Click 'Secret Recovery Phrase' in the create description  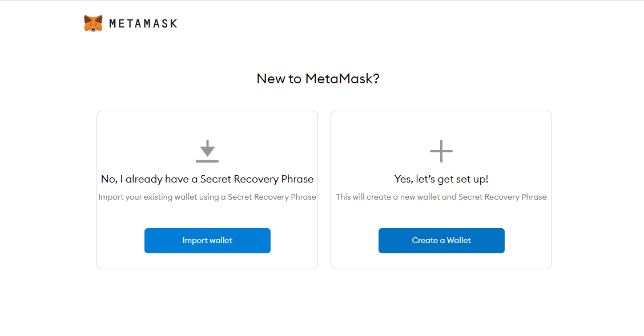(x=502, y=197)
